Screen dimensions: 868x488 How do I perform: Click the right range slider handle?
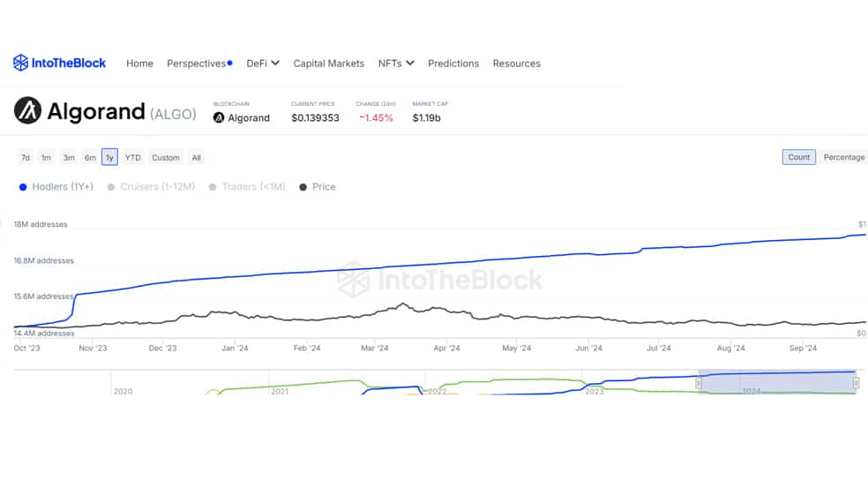pyautogui.click(x=857, y=383)
